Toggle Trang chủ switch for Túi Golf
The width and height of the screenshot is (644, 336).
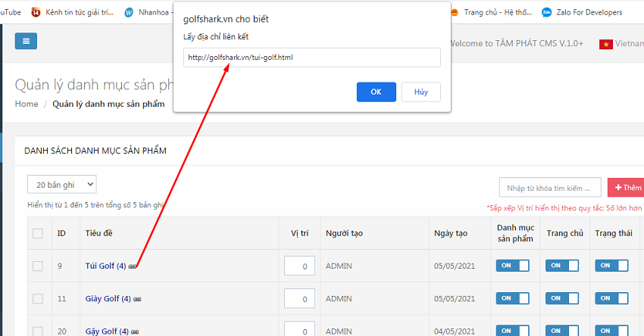click(x=563, y=266)
